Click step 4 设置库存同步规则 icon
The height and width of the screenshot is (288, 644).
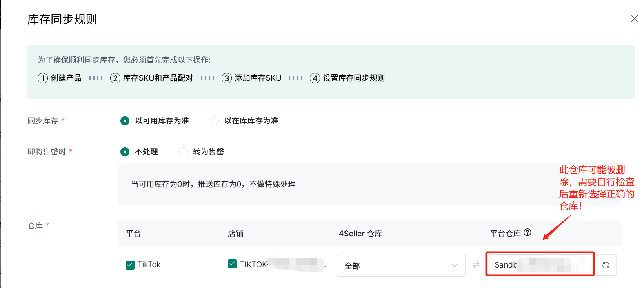pos(315,78)
